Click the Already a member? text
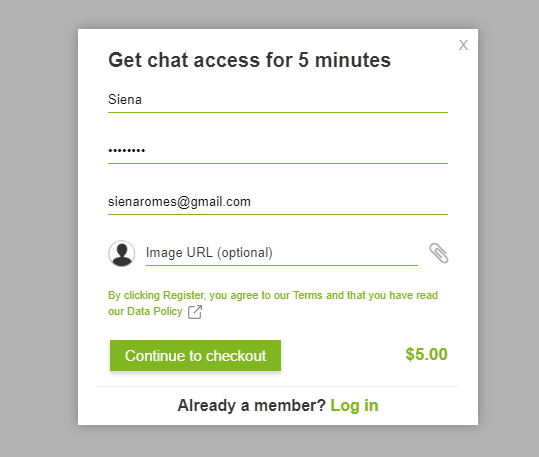Viewport: 539px width, 457px height. [x=251, y=405]
